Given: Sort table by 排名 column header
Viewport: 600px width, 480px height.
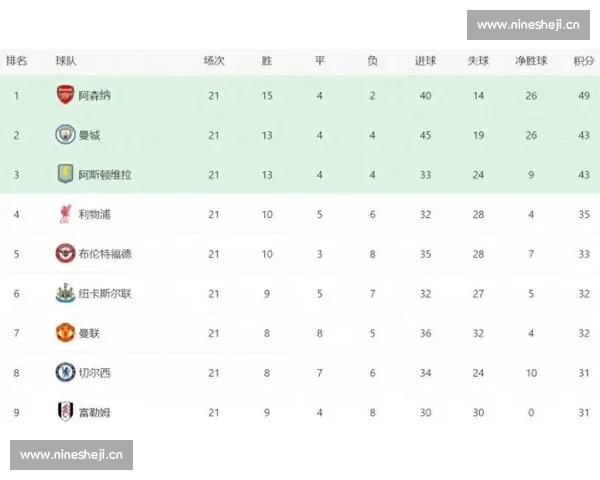Looking at the screenshot, I should click(16, 61).
